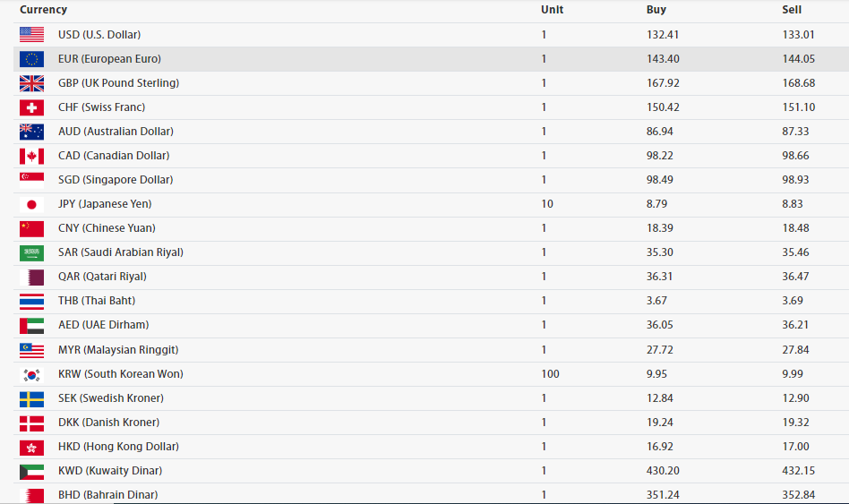Select the GBP (UK Pound Sterling) label
The width and height of the screenshot is (849, 504).
pos(118,83)
